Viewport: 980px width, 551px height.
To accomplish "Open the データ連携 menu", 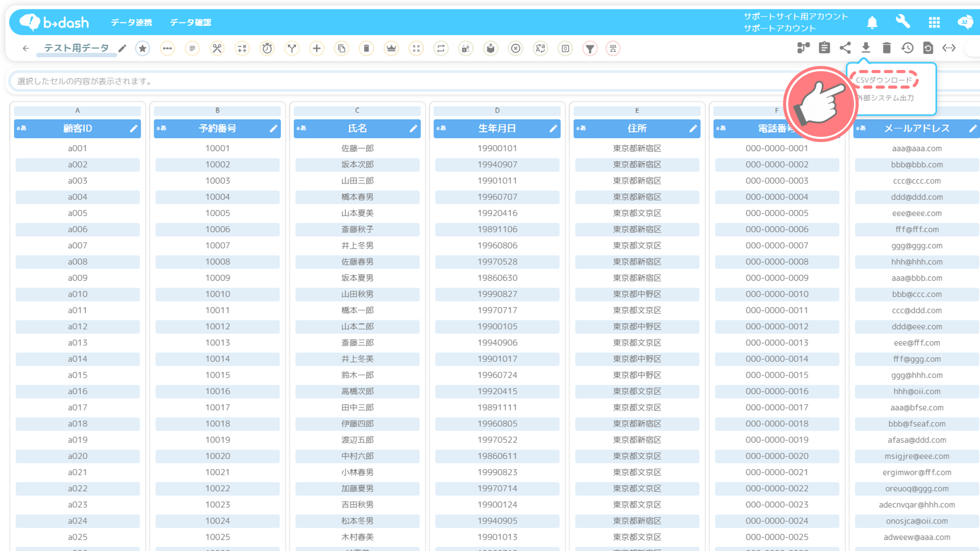I will point(131,22).
